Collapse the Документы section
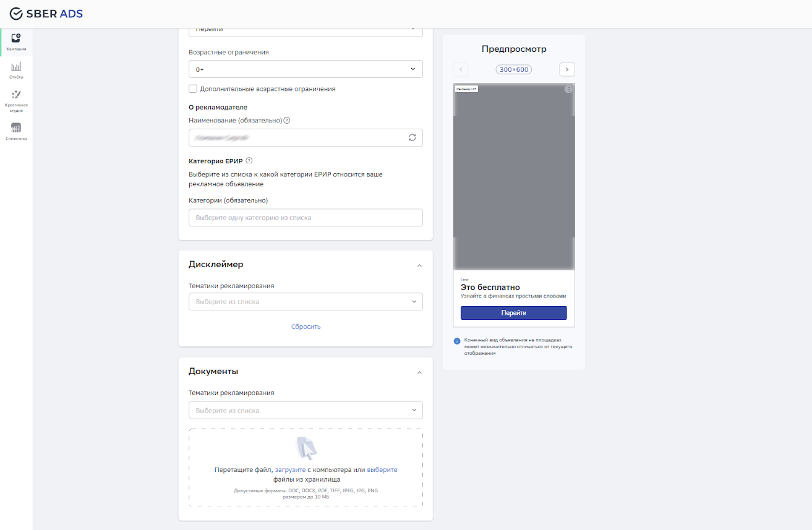Screen dimensions: 812x530 (x=419, y=372)
